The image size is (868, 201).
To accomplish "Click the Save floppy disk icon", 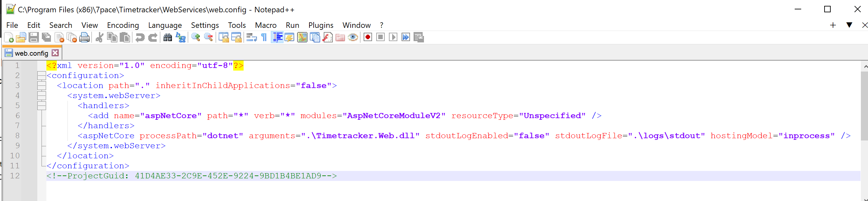I will (34, 37).
